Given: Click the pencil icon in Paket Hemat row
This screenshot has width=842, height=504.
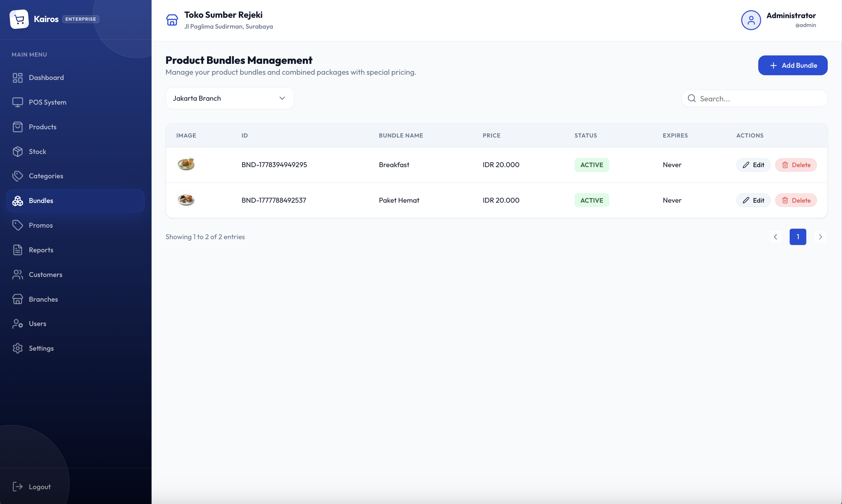Looking at the screenshot, I should (x=746, y=200).
